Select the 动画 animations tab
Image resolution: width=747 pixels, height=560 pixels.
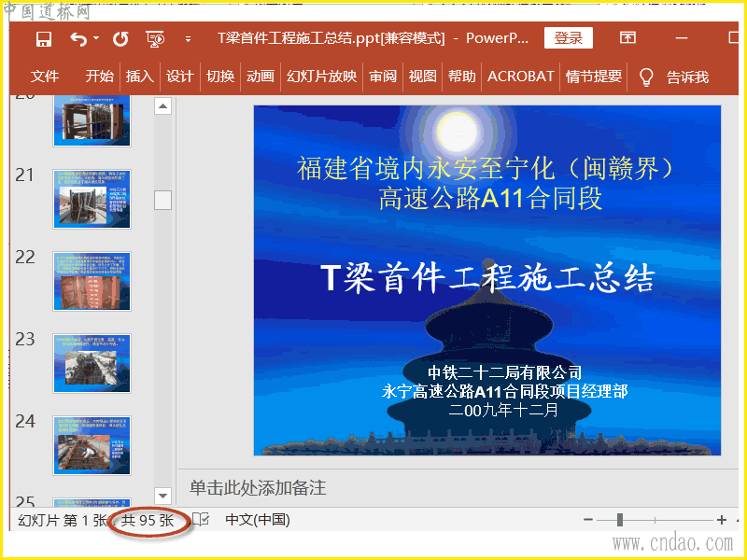tap(261, 77)
